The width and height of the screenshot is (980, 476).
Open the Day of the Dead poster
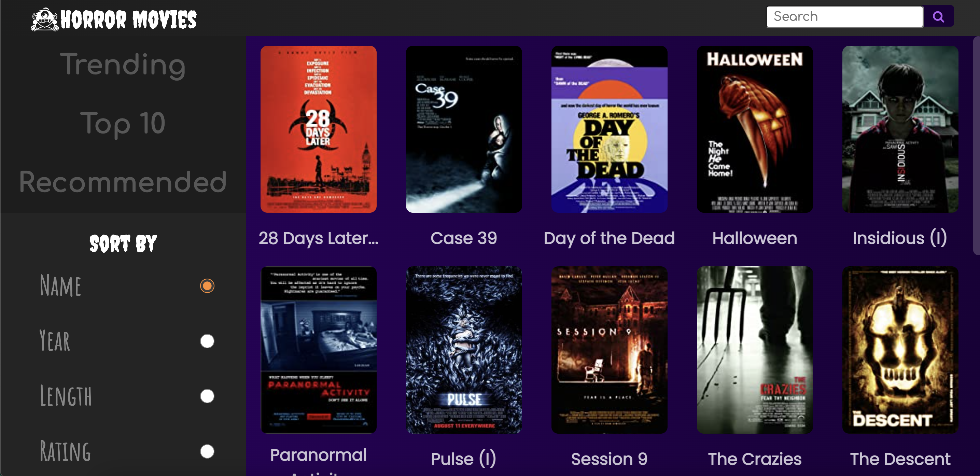click(609, 129)
